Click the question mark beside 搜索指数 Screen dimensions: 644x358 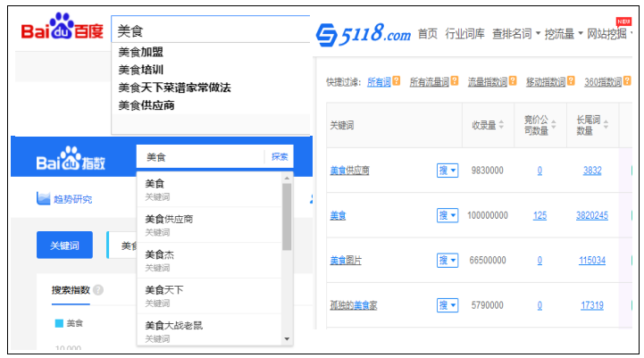98,290
